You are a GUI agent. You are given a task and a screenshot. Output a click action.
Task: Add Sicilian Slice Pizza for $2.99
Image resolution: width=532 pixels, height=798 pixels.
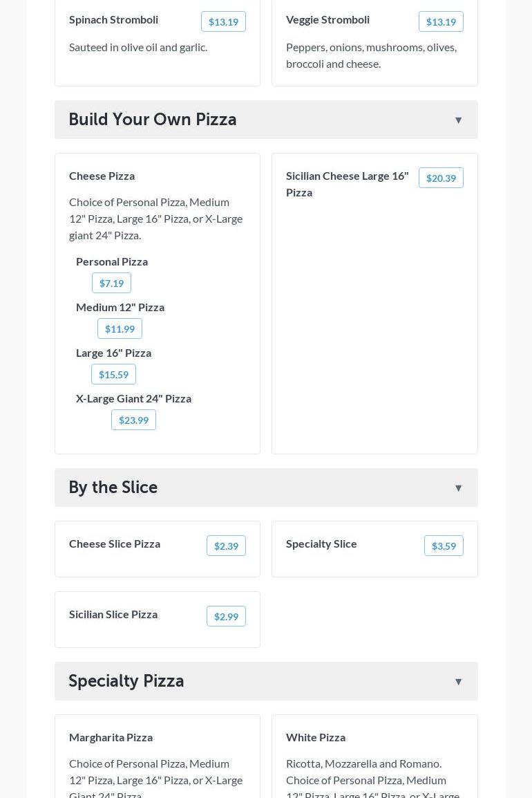tap(226, 617)
